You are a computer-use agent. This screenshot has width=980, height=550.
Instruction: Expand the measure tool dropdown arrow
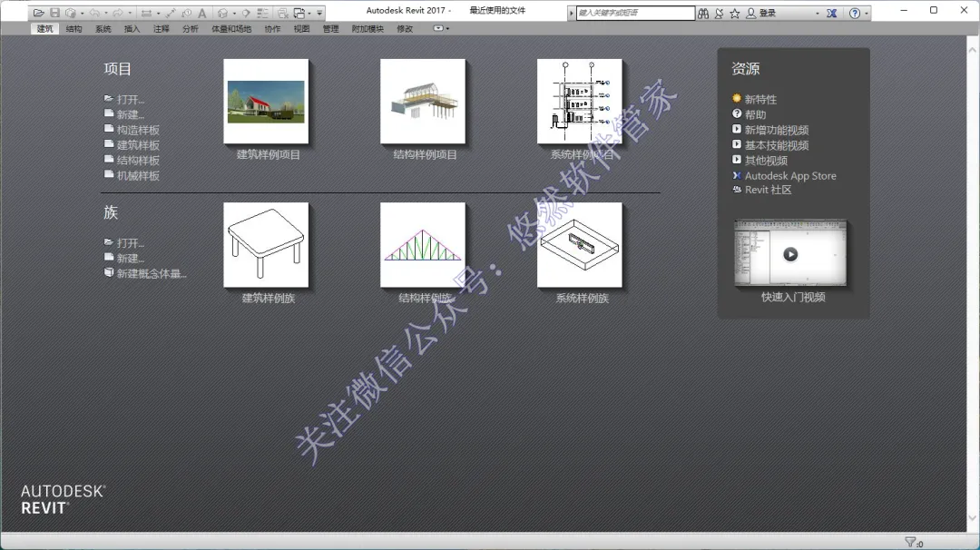[158, 13]
